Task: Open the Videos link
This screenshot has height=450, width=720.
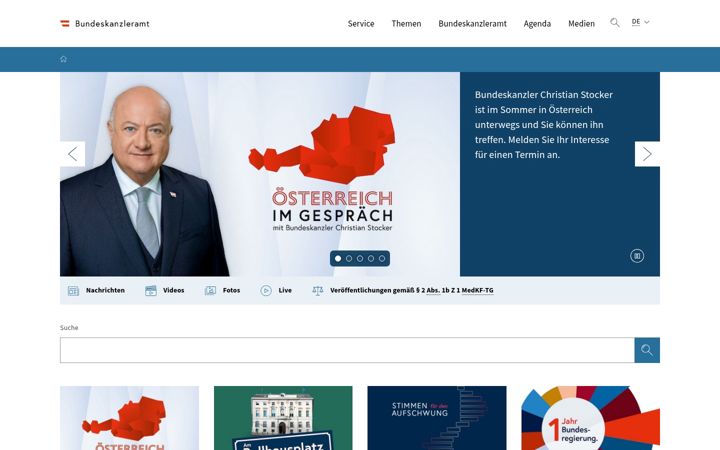Action: (174, 290)
